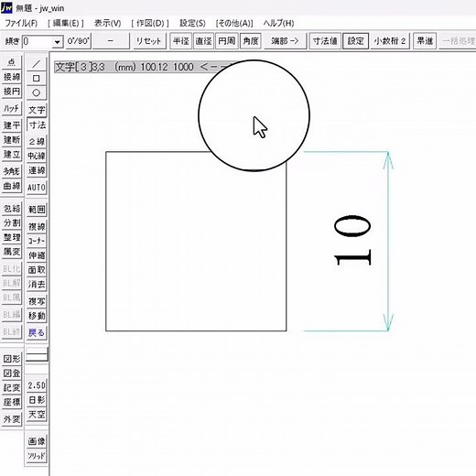Select the 多角形 polygon tool
Screen dimensions: 476x476
click(12, 171)
